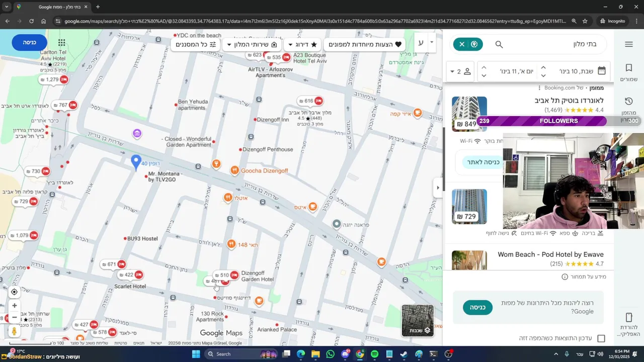Expand the rating filter dropdown
Viewport: 644px width, 362px height.
pyautogui.click(x=302, y=44)
